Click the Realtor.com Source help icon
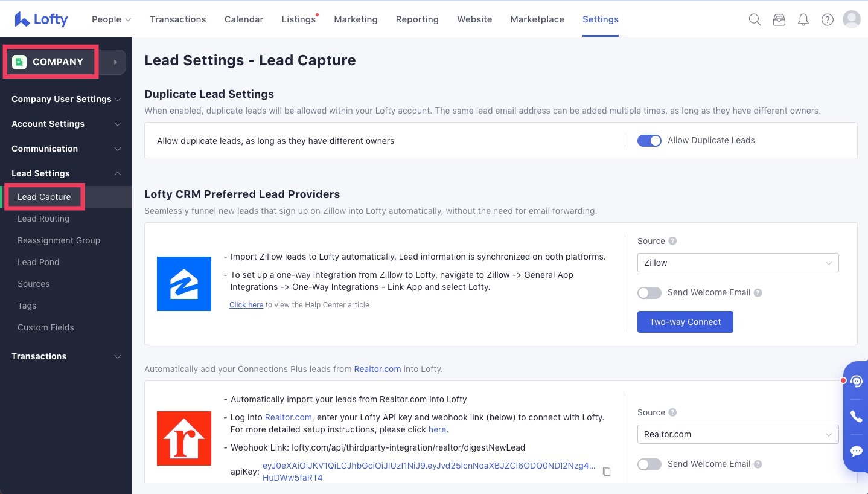The height and width of the screenshot is (494, 868). click(x=672, y=412)
